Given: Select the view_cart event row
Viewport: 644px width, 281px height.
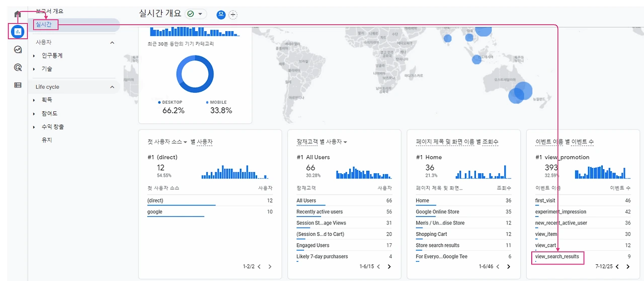Looking at the screenshot, I should point(583,245).
